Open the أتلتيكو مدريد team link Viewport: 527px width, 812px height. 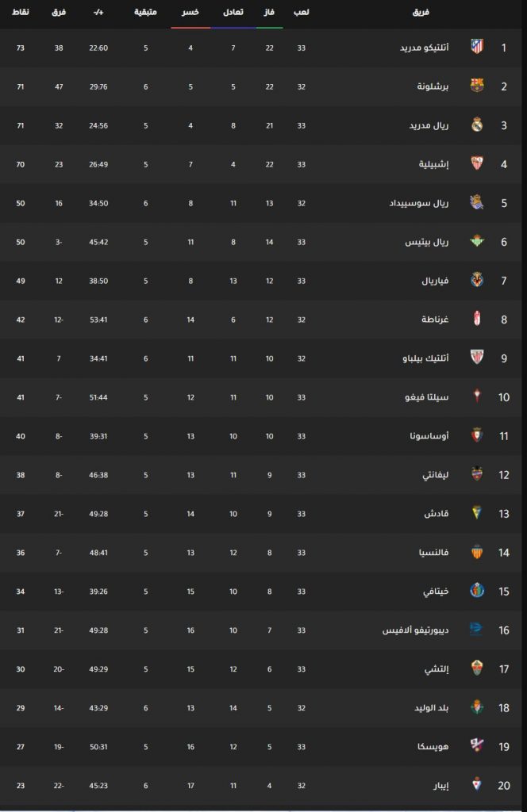424,48
